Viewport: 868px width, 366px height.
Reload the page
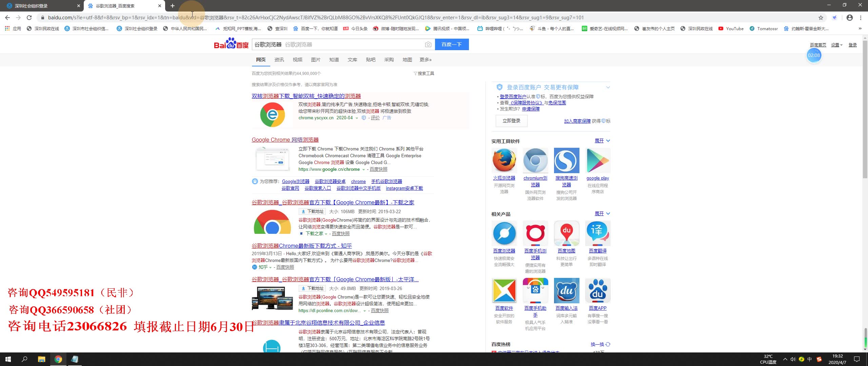(29, 18)
